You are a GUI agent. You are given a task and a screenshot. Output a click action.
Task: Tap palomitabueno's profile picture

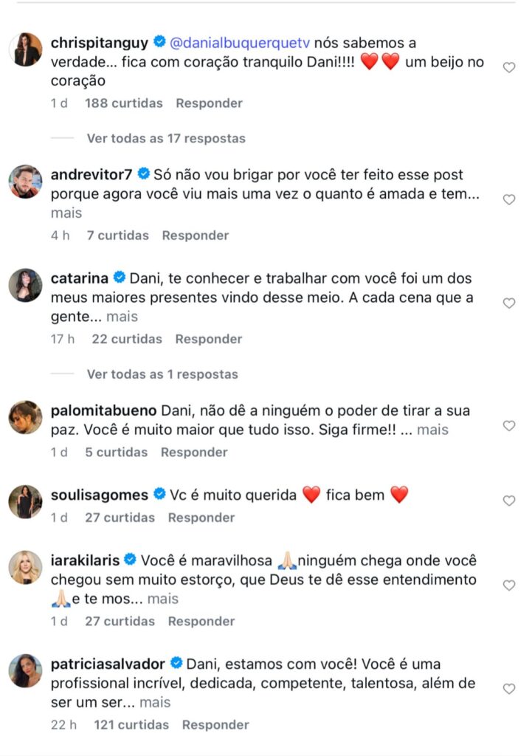tap(25, 417)
